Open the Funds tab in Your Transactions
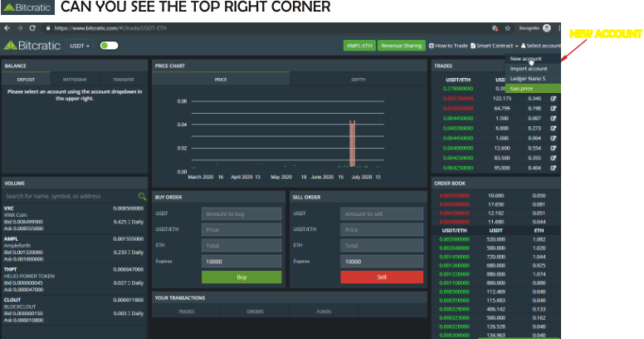This screenshot has width=644, height=339. click(x=324, y=312)
